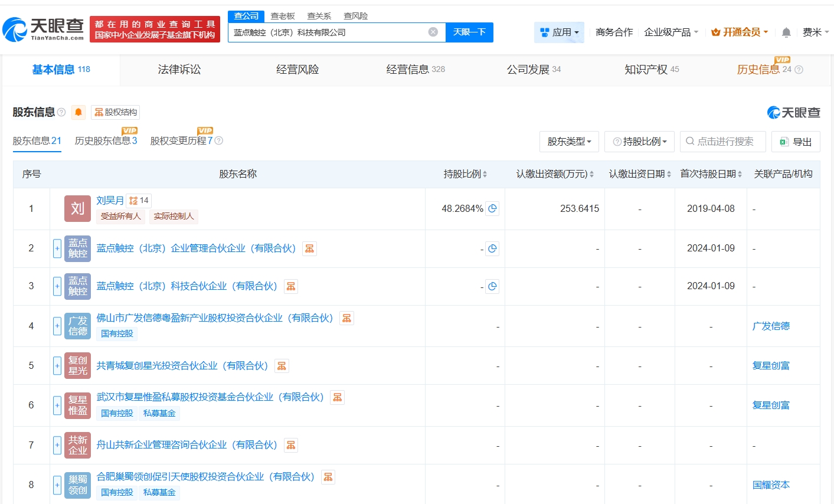Open shareholder 刘昊月 profile link

(x=110, y=201)
